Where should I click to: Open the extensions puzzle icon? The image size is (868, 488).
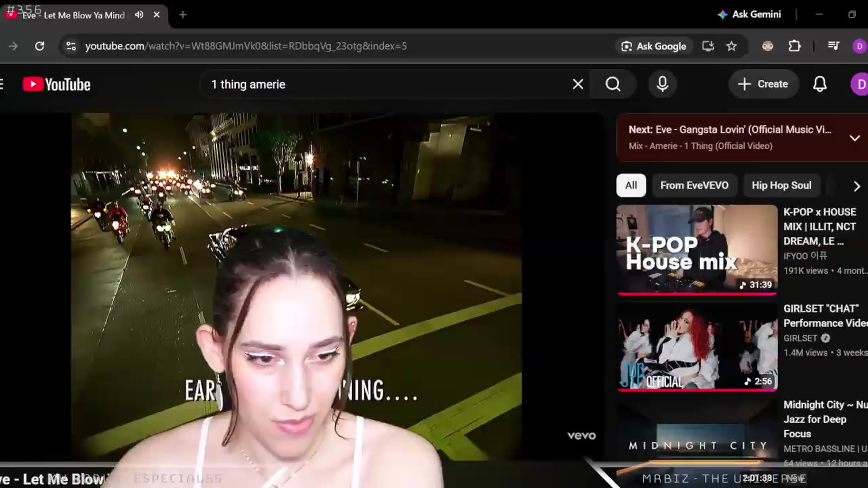[794, 46]
